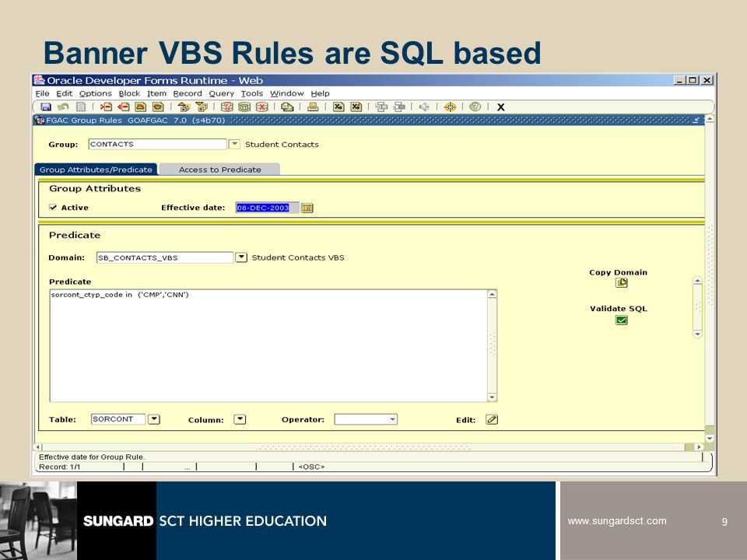Open the Column dropdown arrow
This screenshot has height=560, width=747.
[x=240, y=419]
